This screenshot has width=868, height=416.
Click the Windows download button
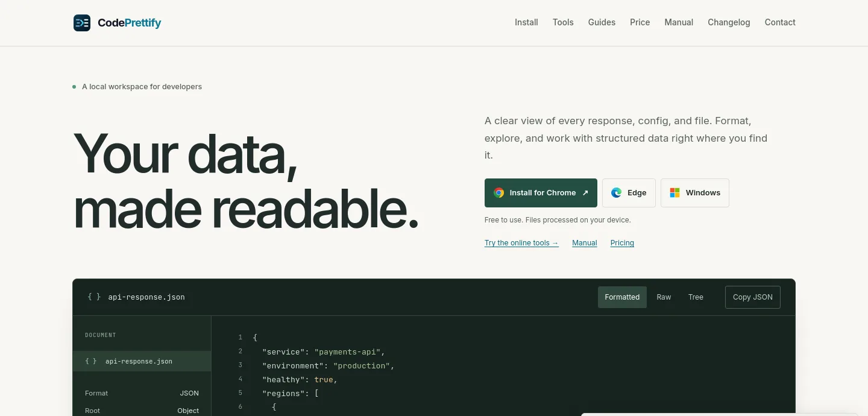point(695,193)
